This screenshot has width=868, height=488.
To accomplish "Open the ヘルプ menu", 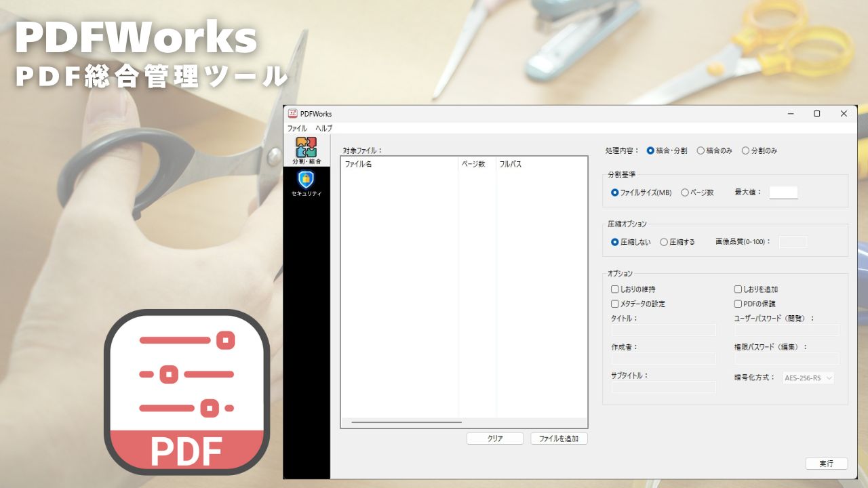I will coord(323,128).
